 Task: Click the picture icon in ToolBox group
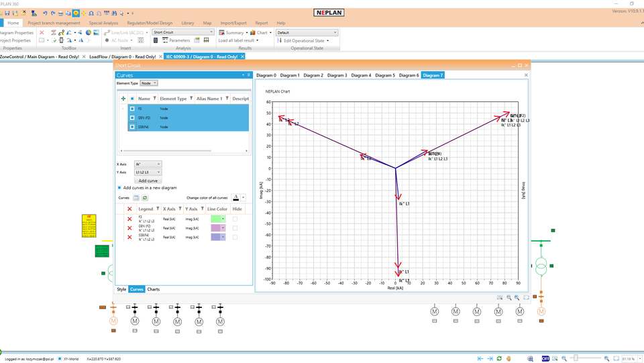[x=96, y=32]
